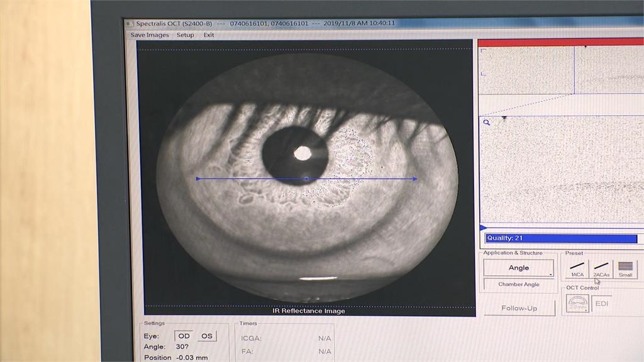Switch to OS left eye
This screenshot has height=362, width=644.
point(207,336)
